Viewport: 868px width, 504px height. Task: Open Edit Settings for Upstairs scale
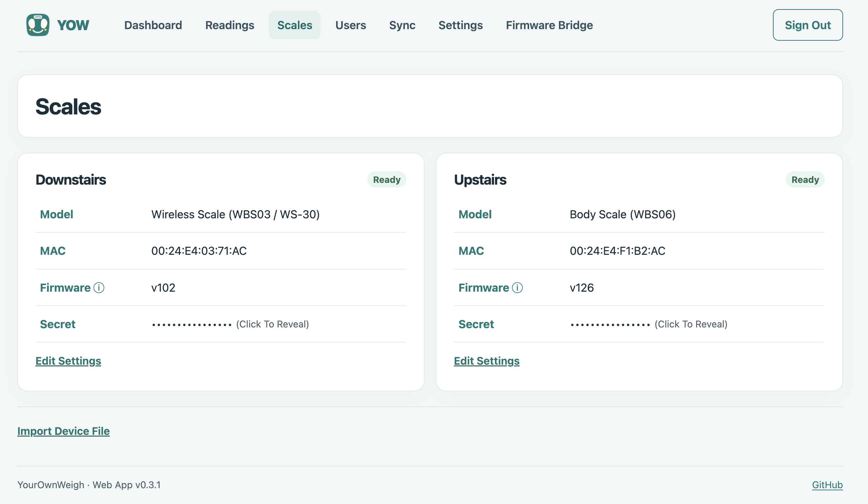[x=487, y=361]
